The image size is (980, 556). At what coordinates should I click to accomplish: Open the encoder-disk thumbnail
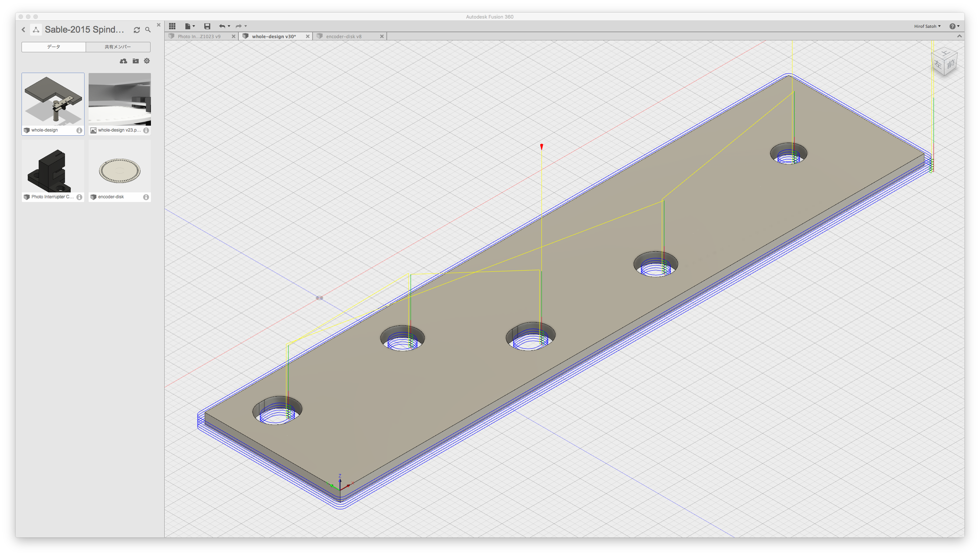click(x=119, y=170)
